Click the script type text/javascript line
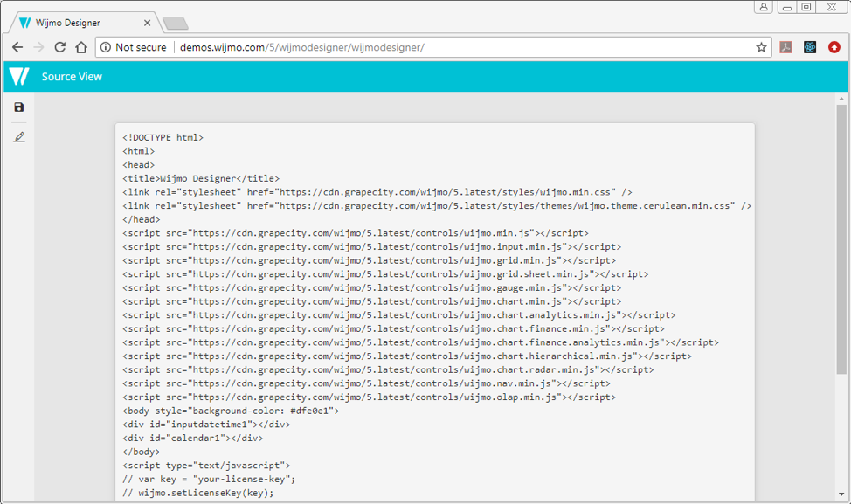 tap(206, 466)
